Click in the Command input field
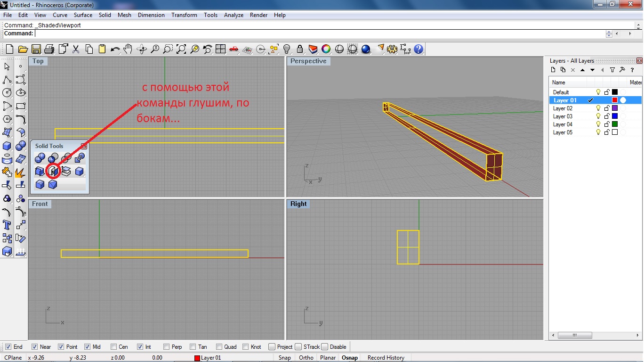Viewport: 644px width, 362px height. (320, 33)
